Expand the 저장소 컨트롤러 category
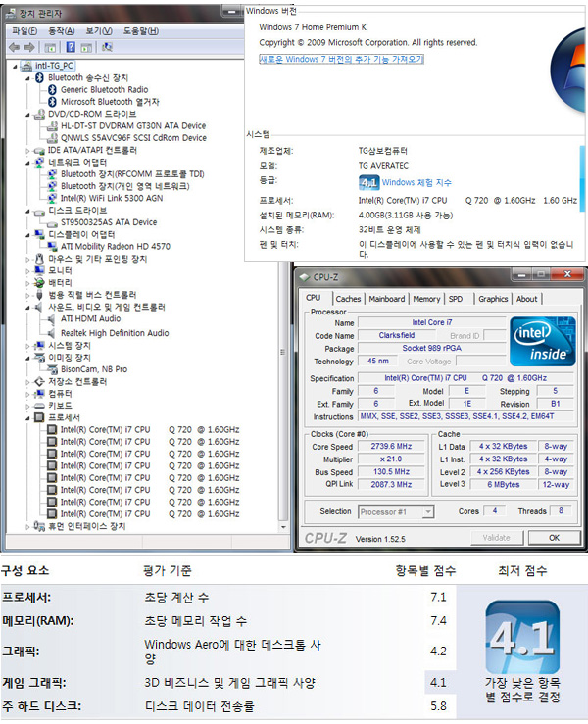This screenshot has width=588, height=724. pyautogui.click(x=27, y=382)
